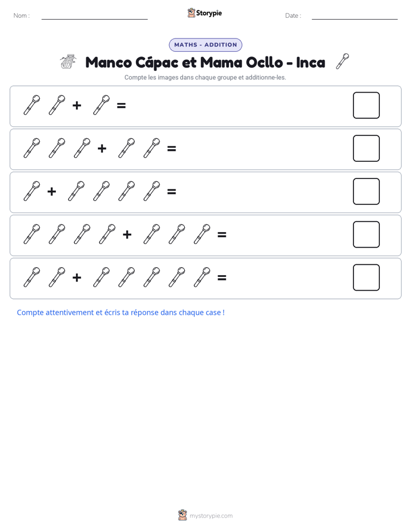The width and height of the screenshot is (411, 532).
Task: Click the plus sign in fourth row
Action: pyautogui.click(x=127, y=234)
